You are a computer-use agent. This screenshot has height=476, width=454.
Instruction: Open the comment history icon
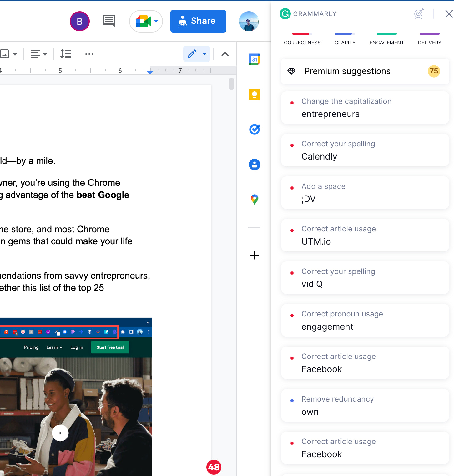pos(108,21)
